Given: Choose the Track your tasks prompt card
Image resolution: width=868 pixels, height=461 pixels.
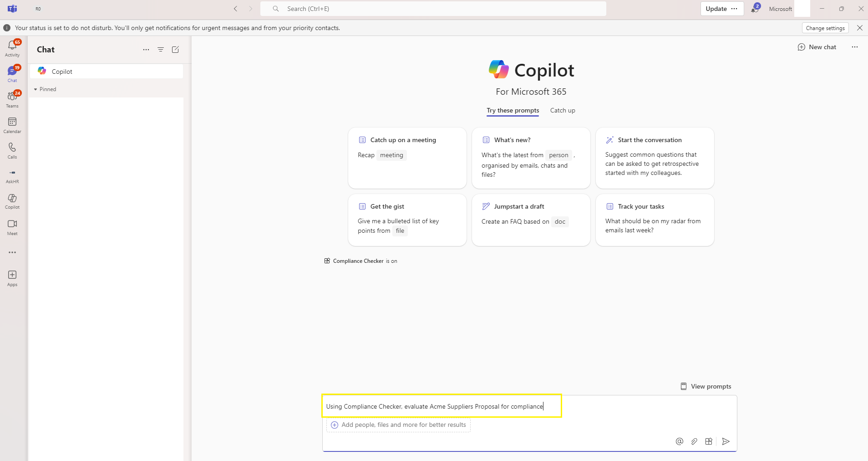Looking at the screenshot, I should pyautogui.click(x=655, y=220).
